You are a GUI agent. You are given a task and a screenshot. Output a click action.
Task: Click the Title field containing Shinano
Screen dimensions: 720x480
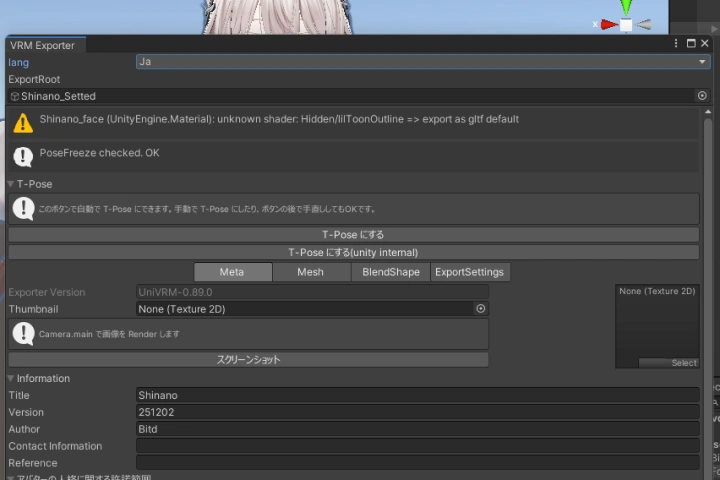coord(418,395)
